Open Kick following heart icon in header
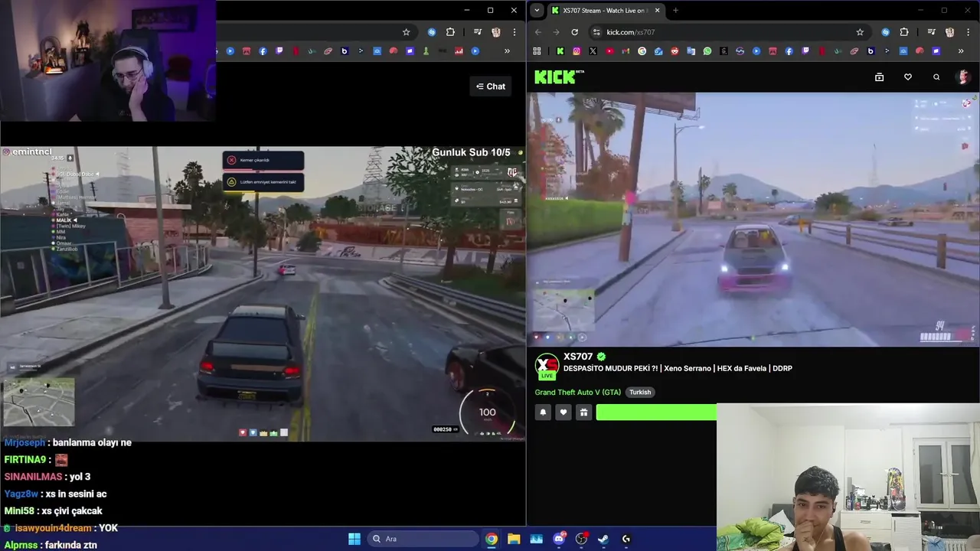 (x=908, y=77)
